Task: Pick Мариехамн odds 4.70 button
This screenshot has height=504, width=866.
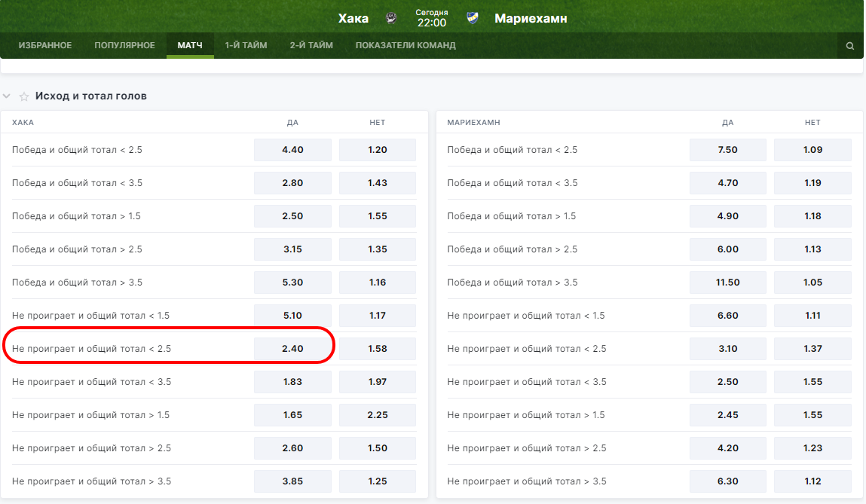Action: (x=728, y=183)
